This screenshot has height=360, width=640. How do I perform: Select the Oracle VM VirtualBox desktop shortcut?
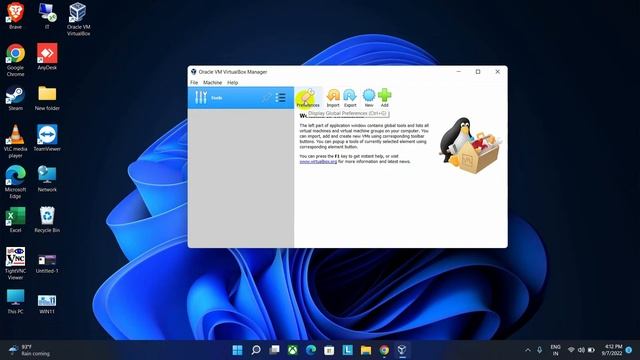(x=78, y=19)
